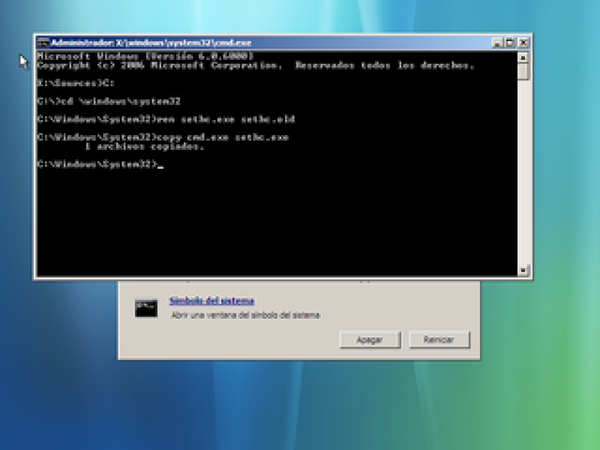Close the Administrador cmd.exe window
Screen dimensions: 600x450
click(523, 43)
